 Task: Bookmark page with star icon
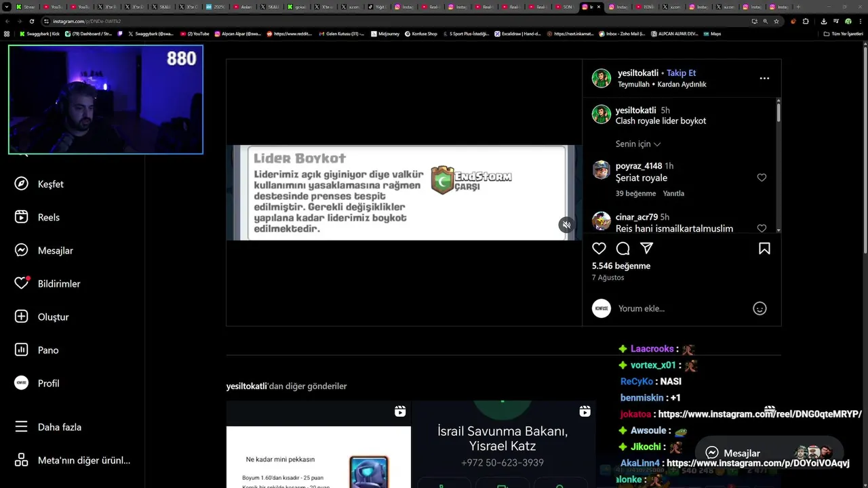pyautogui.click(x=776, y=21)
